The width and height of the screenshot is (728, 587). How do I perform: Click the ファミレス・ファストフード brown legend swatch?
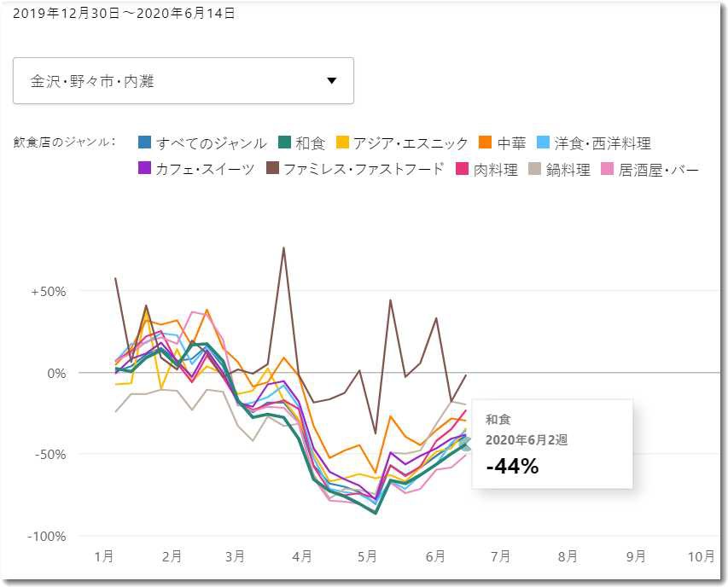pyautogui.click(x=273, y=169)
